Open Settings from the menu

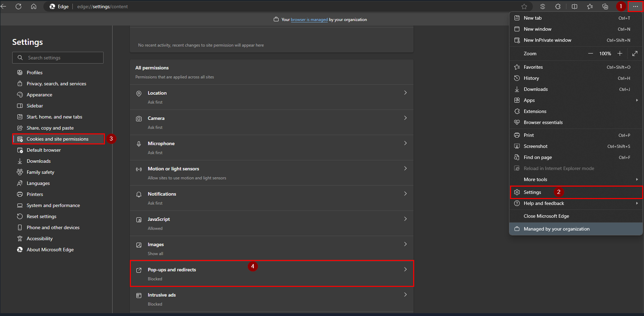click(576, 192)
